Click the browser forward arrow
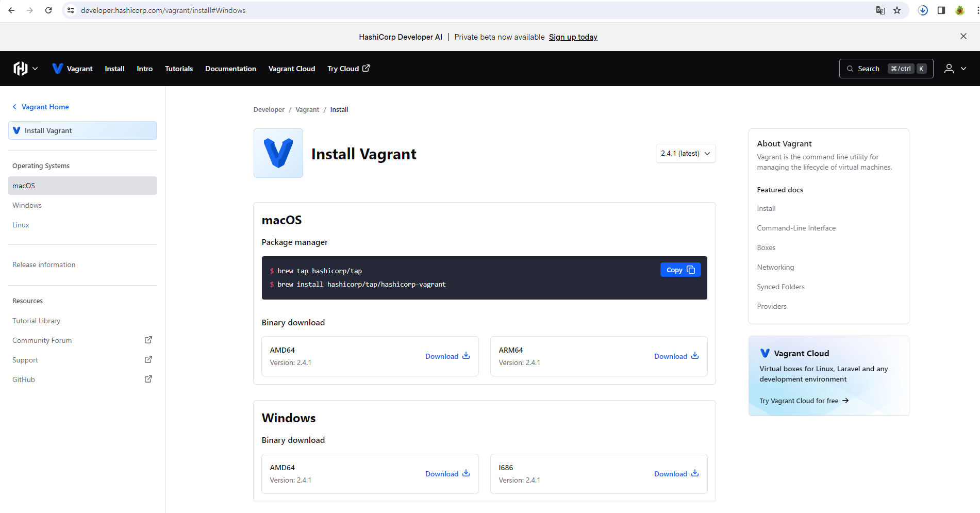The width and height of the screenshot is (980, 513). 30,10
